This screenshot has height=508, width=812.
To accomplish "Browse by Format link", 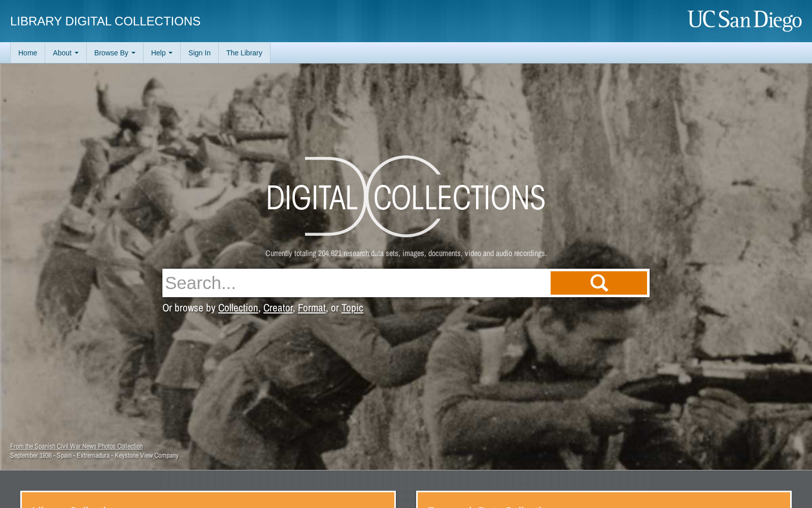I will 312,308.
